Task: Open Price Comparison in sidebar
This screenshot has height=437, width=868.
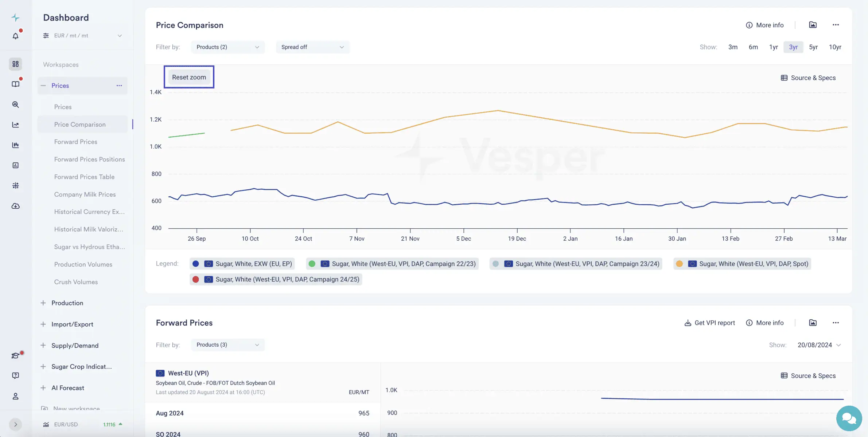Action: (x=82, y=125)
